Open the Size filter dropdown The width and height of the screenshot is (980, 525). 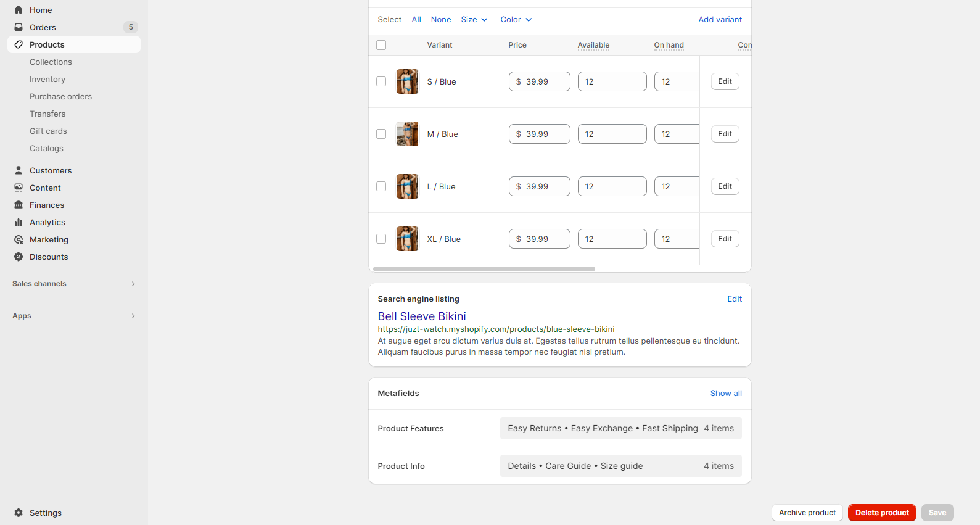tap(474, 20)
